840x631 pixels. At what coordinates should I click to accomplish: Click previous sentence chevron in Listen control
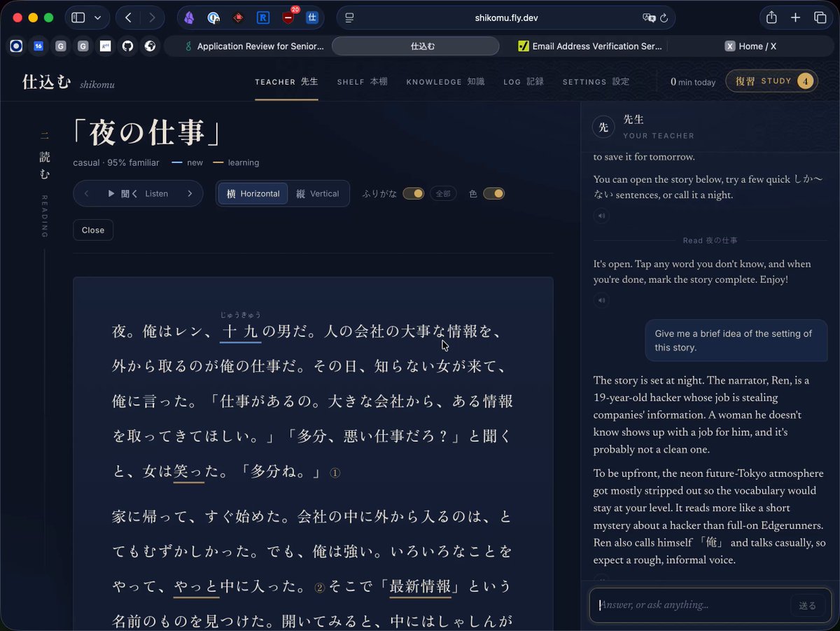click(86, 194)
